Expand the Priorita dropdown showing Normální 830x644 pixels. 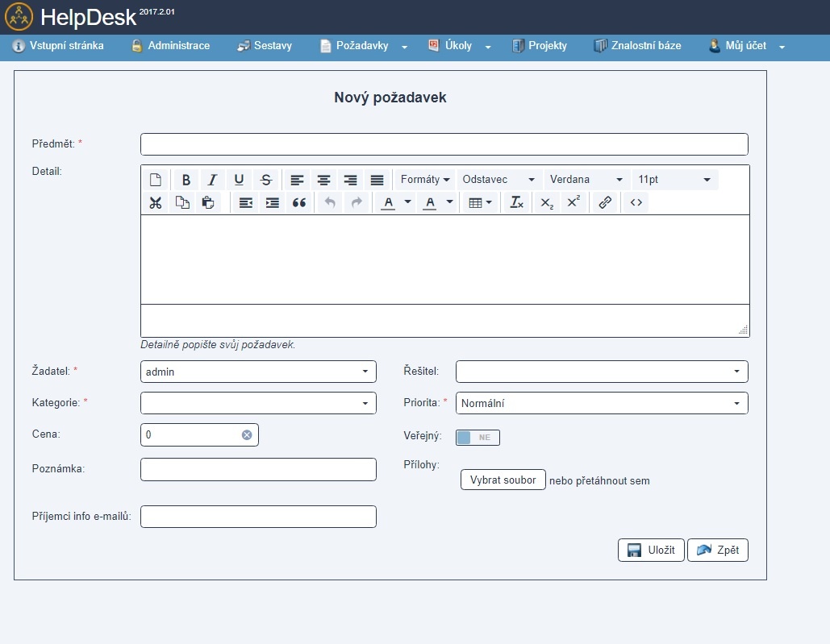click(x=602, y=403)
